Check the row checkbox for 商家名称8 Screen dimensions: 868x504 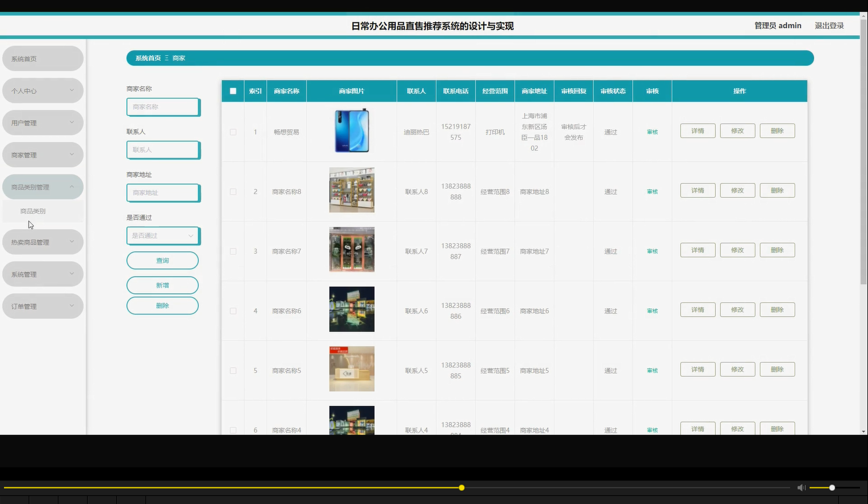232,191
